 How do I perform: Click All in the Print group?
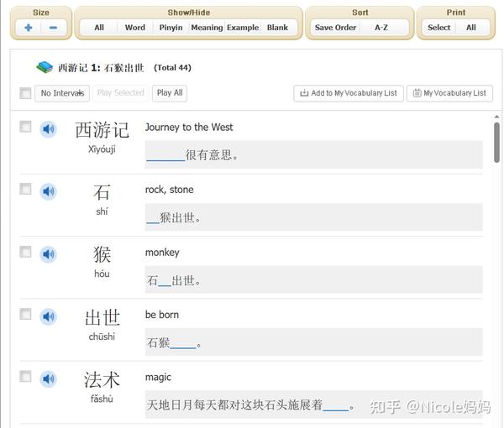pos(471,28)
